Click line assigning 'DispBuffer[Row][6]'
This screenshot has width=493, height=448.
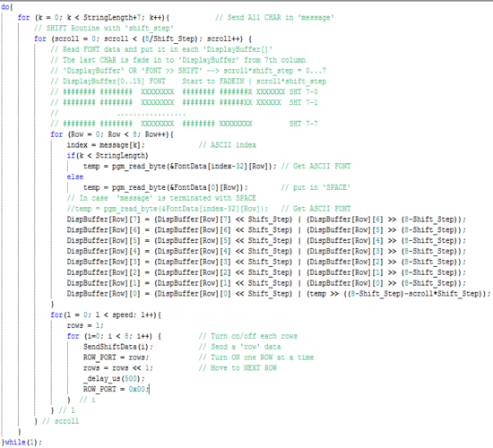click(x=266, y=230)
